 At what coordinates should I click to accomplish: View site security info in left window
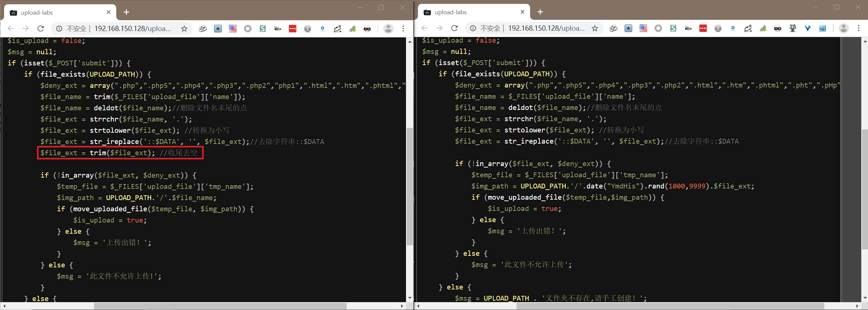pyautogui.click(x=59, y=28)
